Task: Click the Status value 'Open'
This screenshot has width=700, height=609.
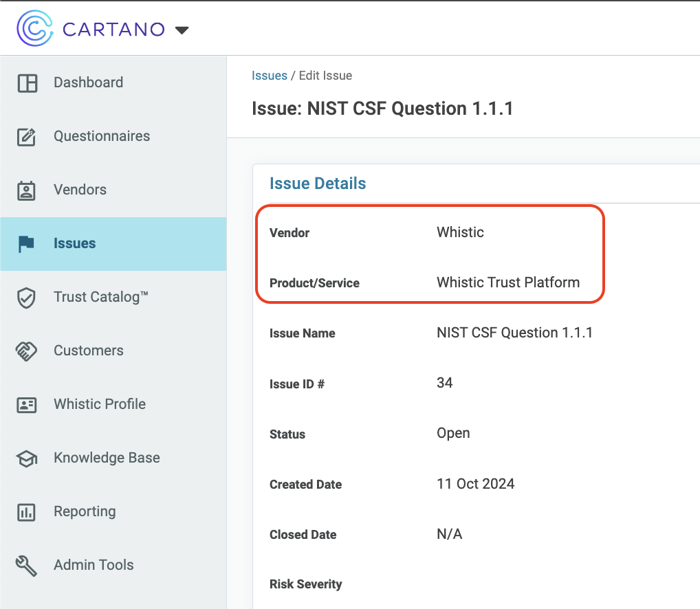Action: tap(453, 433)
